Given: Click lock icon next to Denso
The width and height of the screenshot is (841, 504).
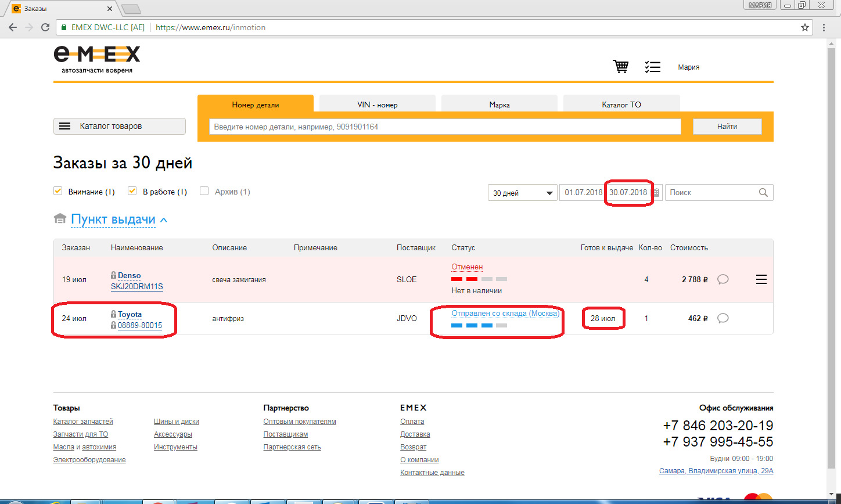Looking at the screenshot, I should [114, 275].
